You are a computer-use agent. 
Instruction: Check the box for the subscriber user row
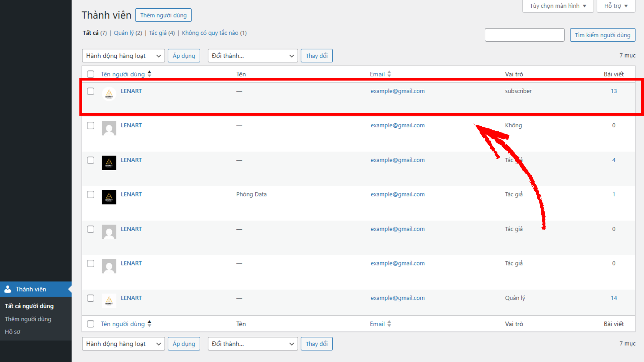click(91, 91)
